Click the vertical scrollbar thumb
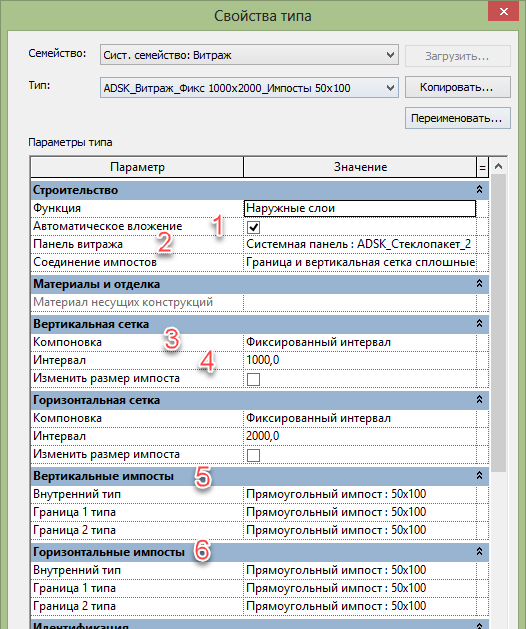Image resolution: width=526 pixels, height=629 pixels. (x=498, y=323)
